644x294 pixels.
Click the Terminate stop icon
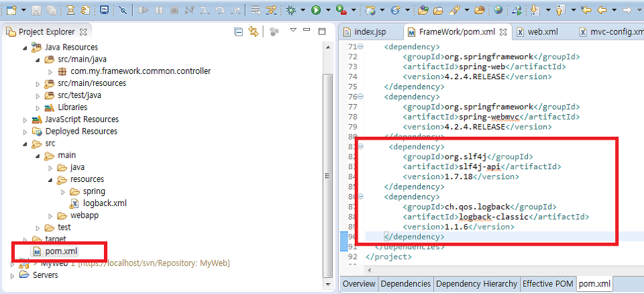click(x=174, y=10)
